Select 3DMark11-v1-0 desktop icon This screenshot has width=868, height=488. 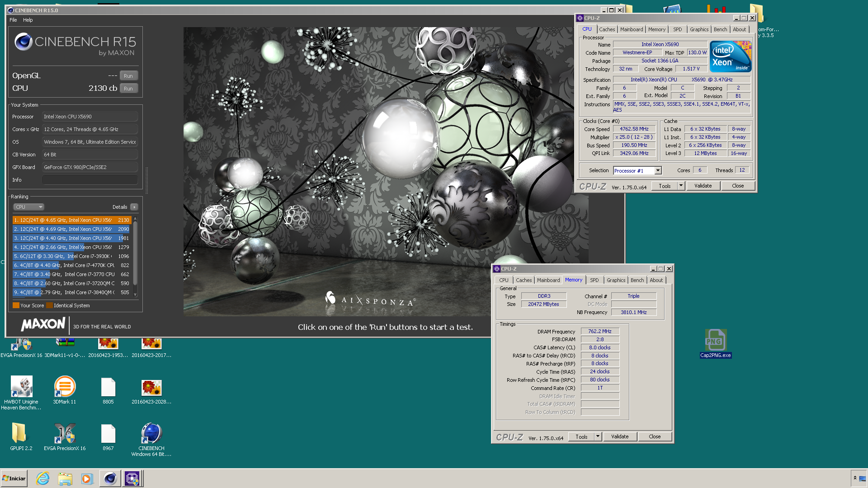pos(65,348)
